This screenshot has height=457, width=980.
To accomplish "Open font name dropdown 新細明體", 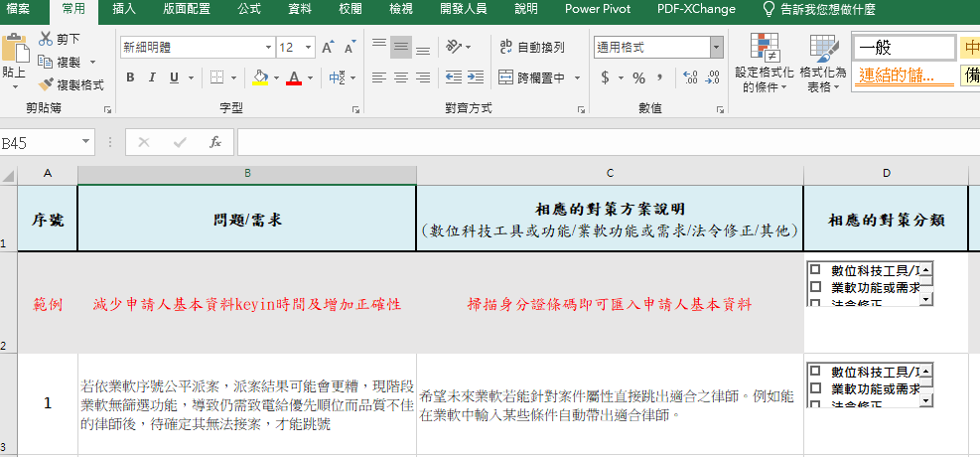I will coord(269,48).
